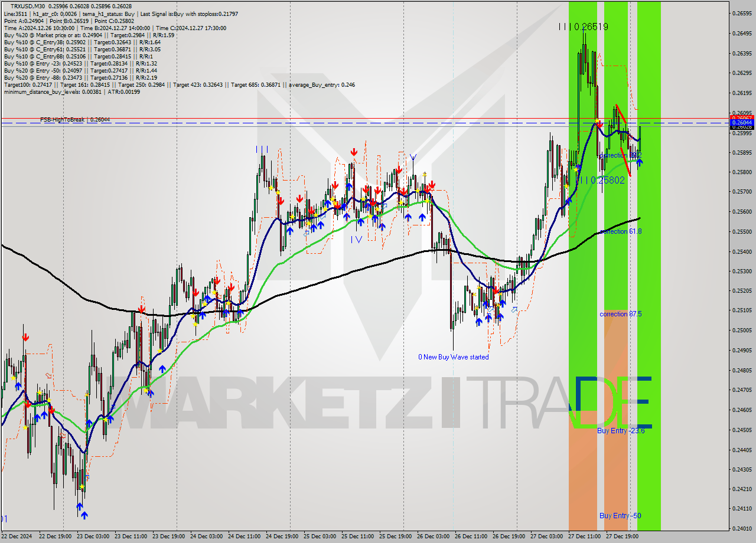Select the 'correction 61.8' level label
The height and width of the screenshot is (543, 756).
point(620,231)
